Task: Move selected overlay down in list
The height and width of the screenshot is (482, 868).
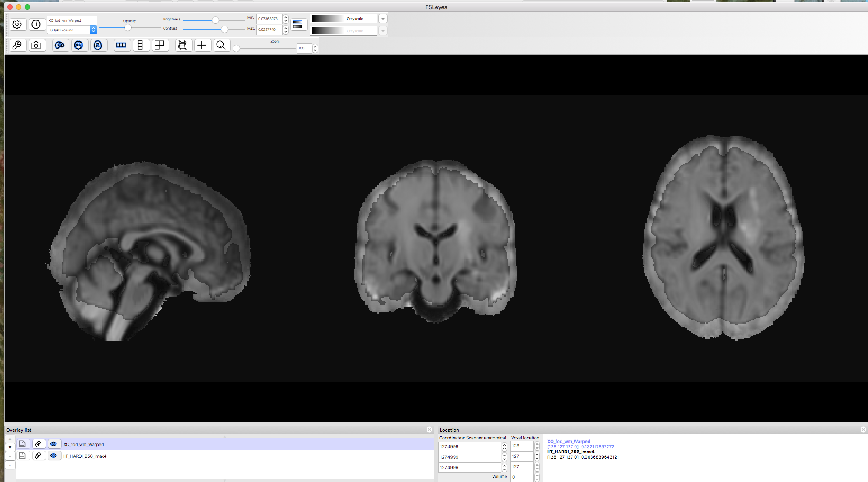Action: click(10, 447)
